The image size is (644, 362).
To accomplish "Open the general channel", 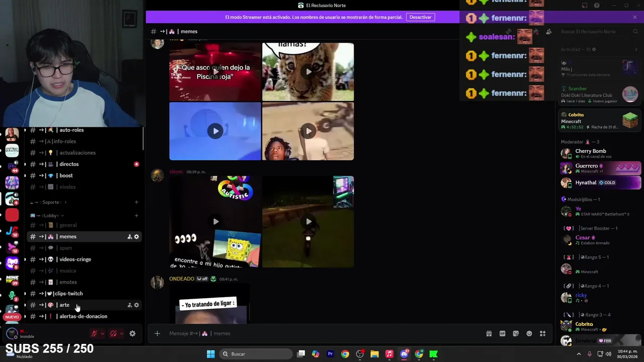I will tap(84, 225).
